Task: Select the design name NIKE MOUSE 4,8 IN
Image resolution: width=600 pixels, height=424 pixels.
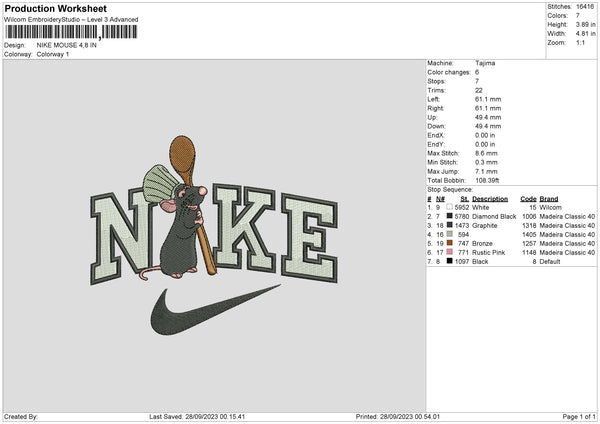Action: pos(67,45)
